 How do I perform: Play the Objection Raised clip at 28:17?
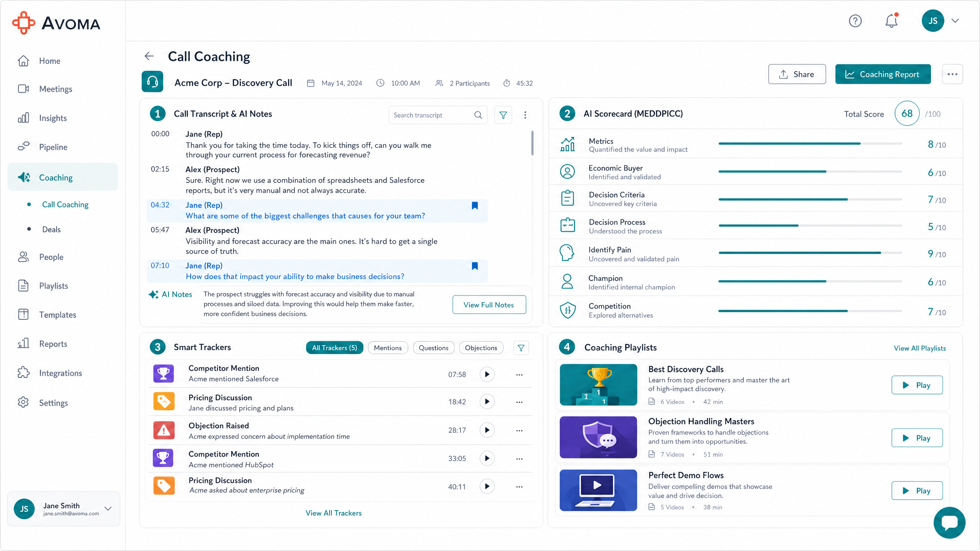pos(487,430)
